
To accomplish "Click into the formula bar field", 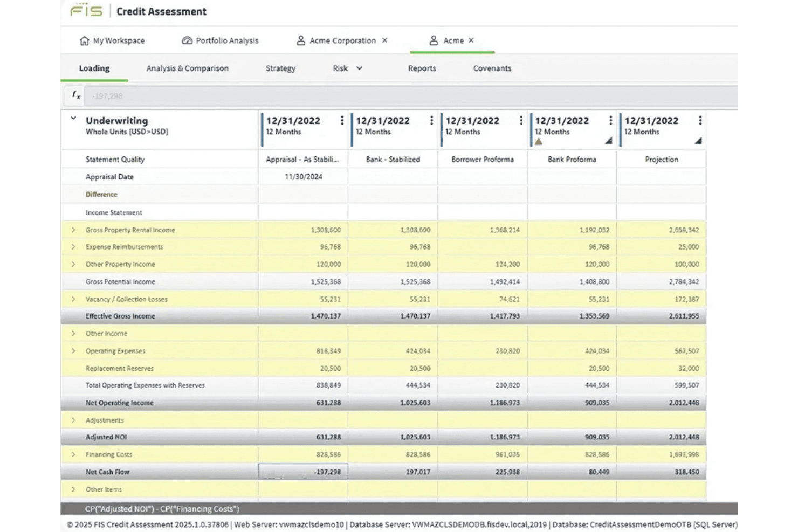I will pos(411,96).
